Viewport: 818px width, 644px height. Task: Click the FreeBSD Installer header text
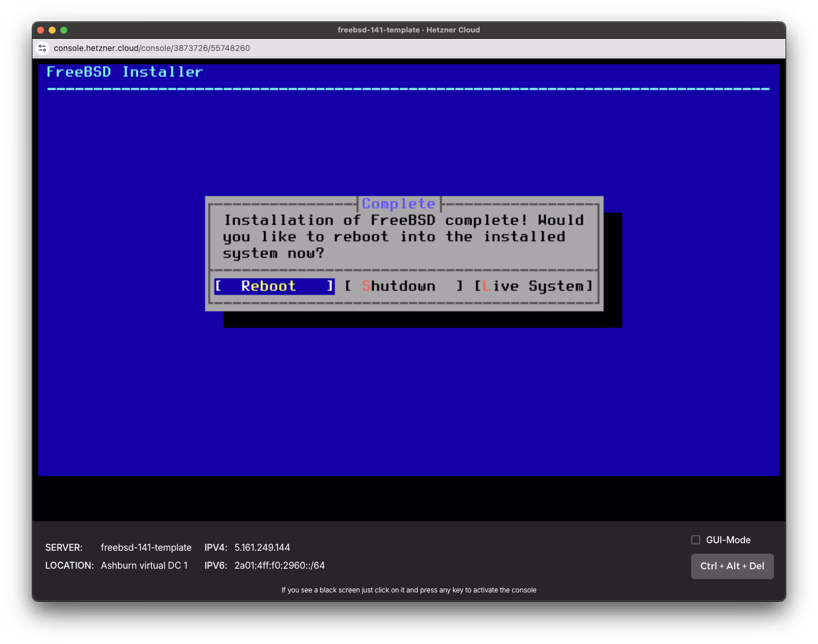(125, 71)
